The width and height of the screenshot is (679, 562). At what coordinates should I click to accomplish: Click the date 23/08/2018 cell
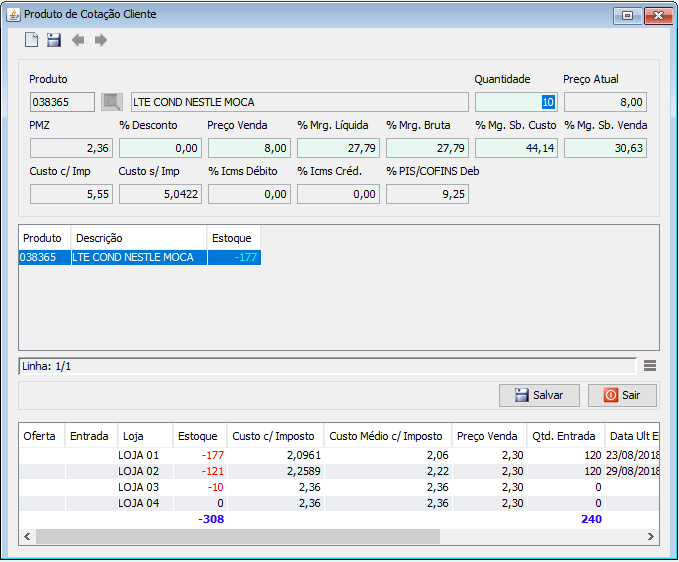coord(632,455)
